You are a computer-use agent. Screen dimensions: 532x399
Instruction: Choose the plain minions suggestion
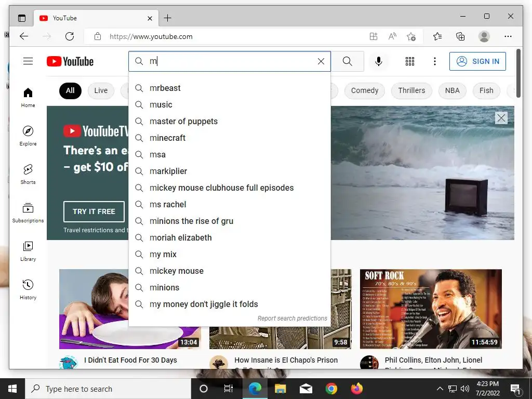(230, 287)
